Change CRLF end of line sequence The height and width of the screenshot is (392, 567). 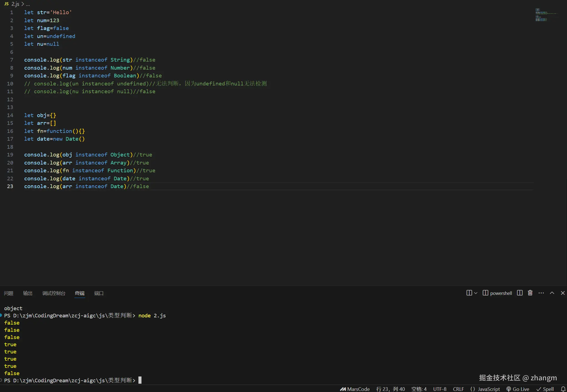[x=458, y=389]
